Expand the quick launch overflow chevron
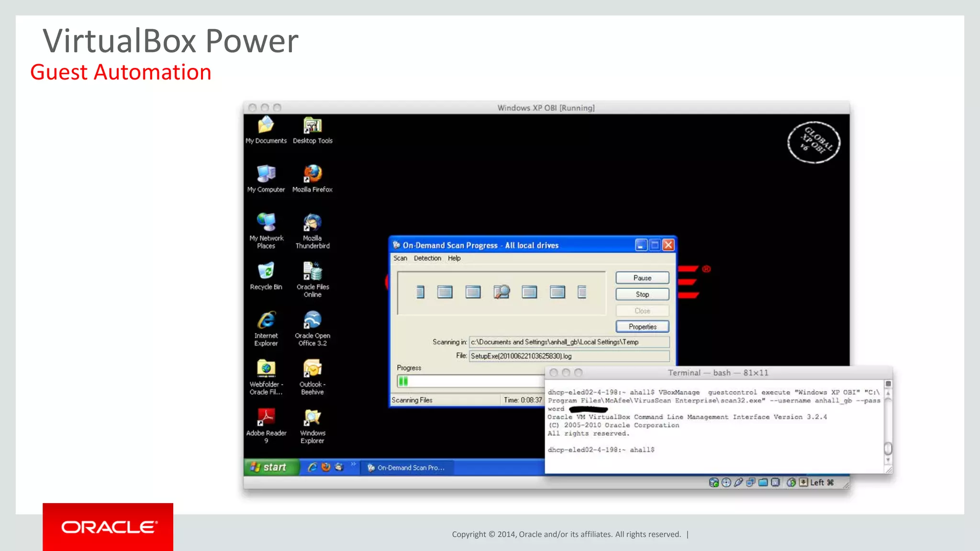The height and width of the screenshot is (551, 980). (353, 464)
